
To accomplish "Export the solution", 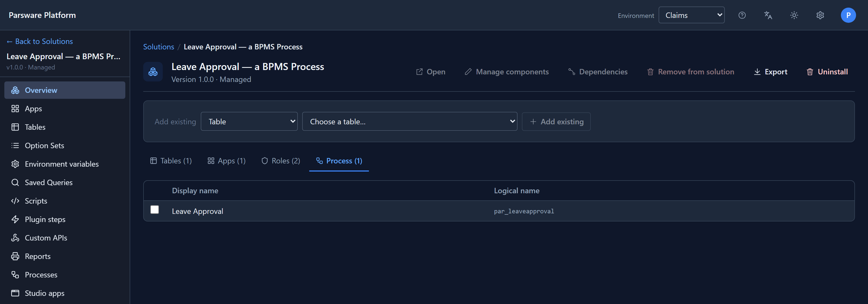I will [x=771, y=72].
